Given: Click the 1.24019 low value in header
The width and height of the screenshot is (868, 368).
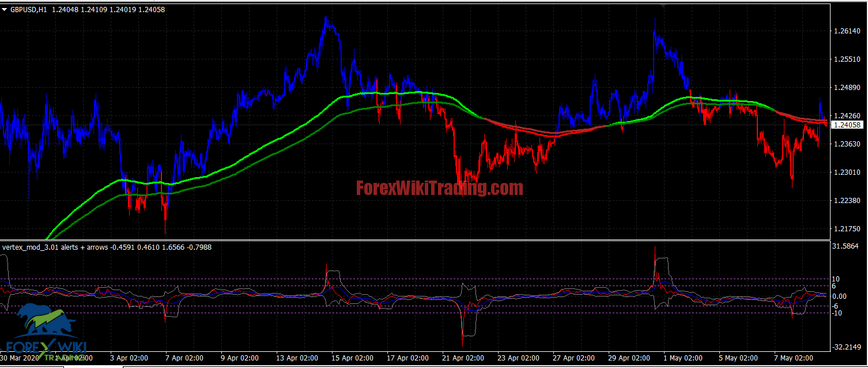Looking at the screenshot, I should pyautogui.click(x=123, y=10).
